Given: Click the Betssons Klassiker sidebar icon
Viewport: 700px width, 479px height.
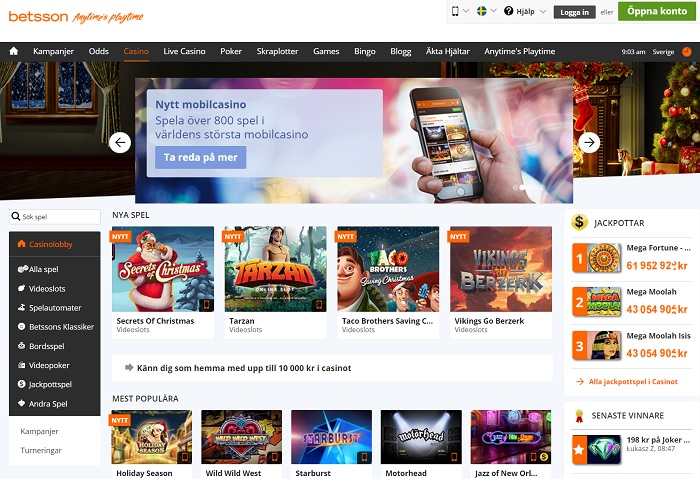Looking at the screenshot, I should pyautogui.click(x=21, y=326).
